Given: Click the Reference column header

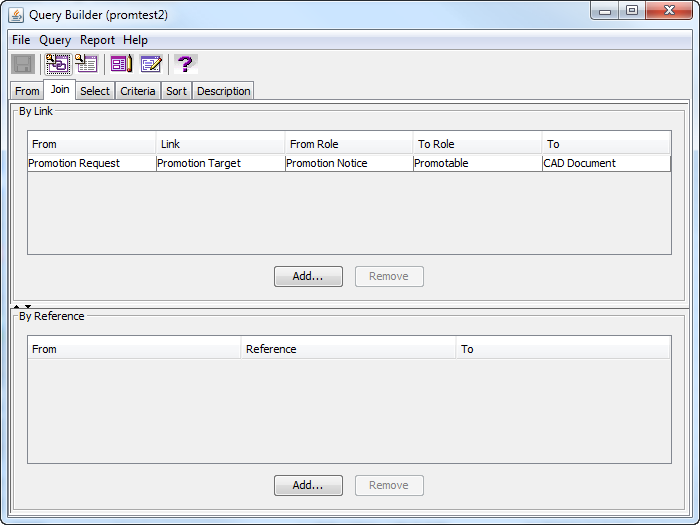Looking at the screenshot, I should (349, 349).
